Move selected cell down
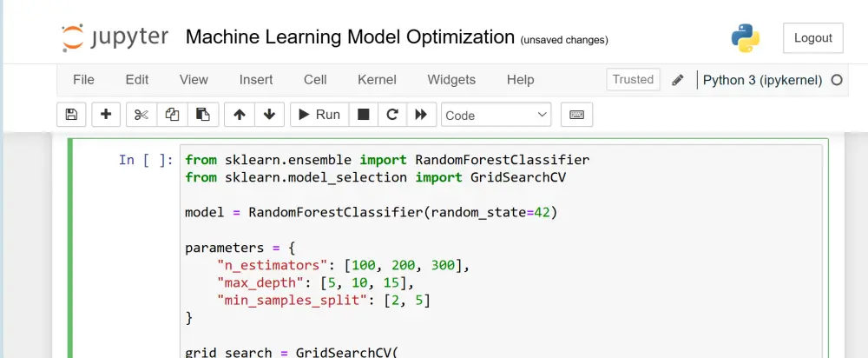Image resolution: width=868 pixels, height=358 pixels. click(x=270, y=115)
